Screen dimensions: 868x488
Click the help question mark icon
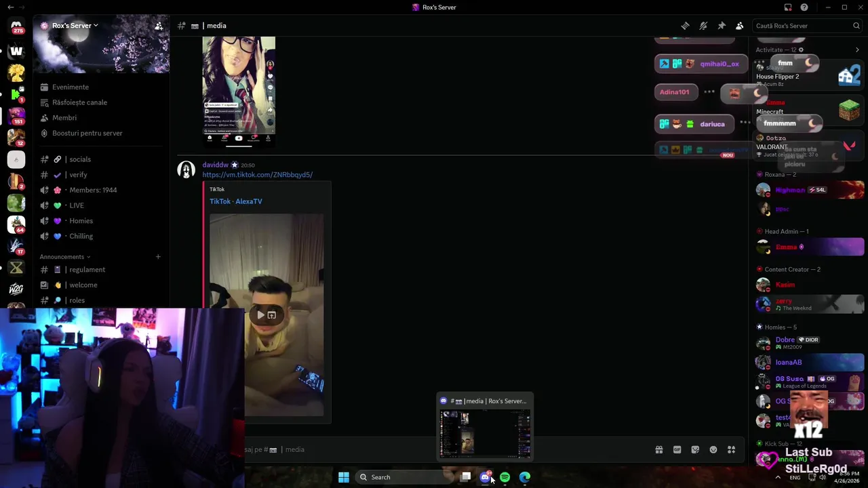coord(804,7)
